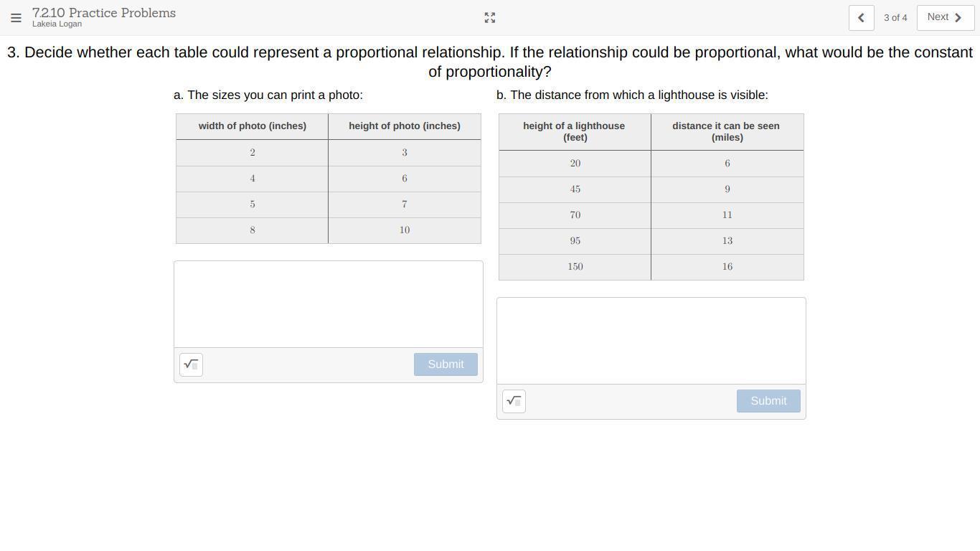The width and height of the screenshot is (980, 551).
Task: Select 'height of photo (inches)' column header
Action: (x=405, y=126)
